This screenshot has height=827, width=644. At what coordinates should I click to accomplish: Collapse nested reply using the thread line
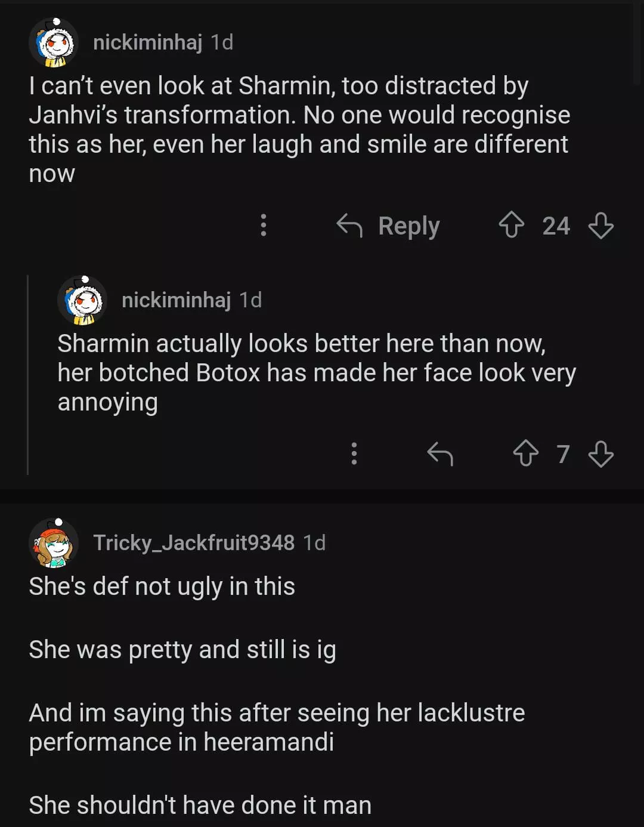28,375
